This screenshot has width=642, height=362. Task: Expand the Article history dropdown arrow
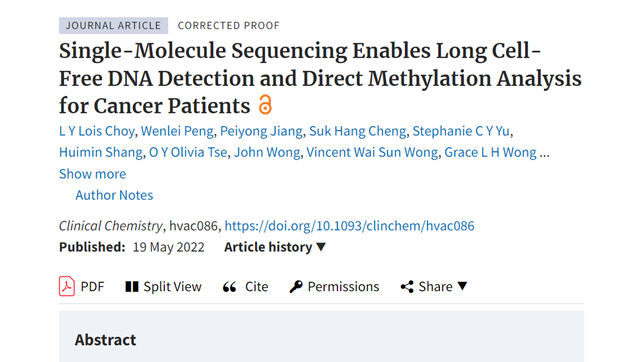pos(321,247)
